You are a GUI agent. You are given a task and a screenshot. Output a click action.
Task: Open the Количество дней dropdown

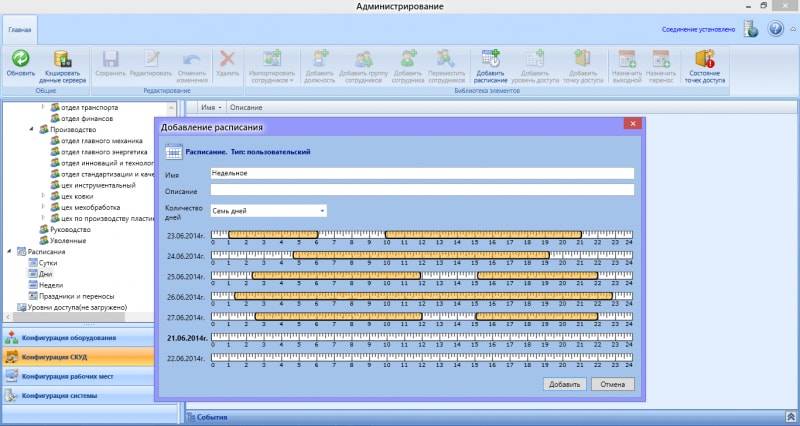tap(322, 211)
